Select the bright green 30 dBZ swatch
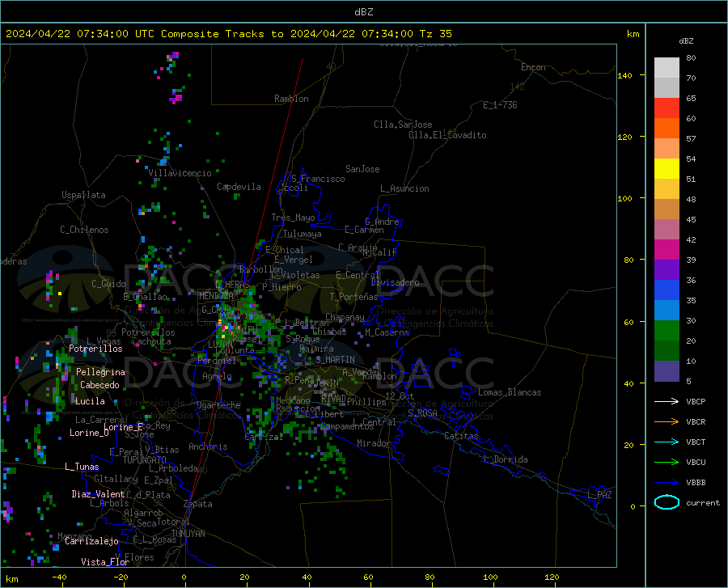The height and width of the screenshot is (588, 728). pyautogui.click(x=667, y=331)
